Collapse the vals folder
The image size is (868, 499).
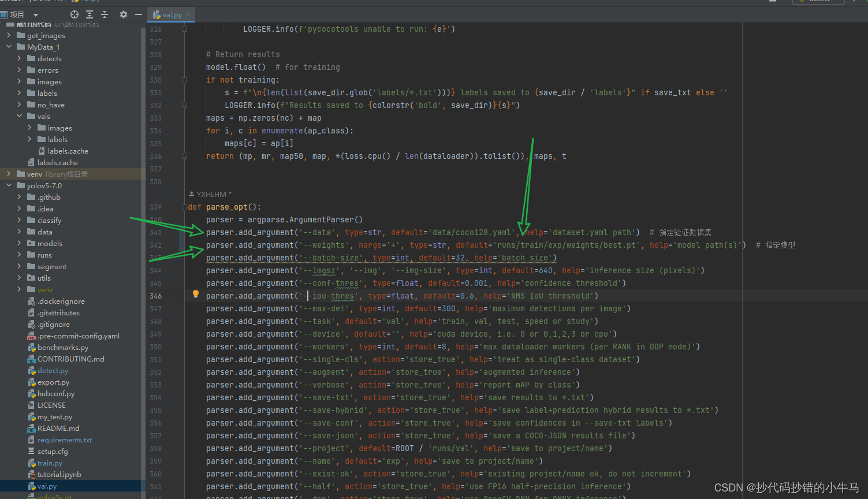tap(19, 116)
